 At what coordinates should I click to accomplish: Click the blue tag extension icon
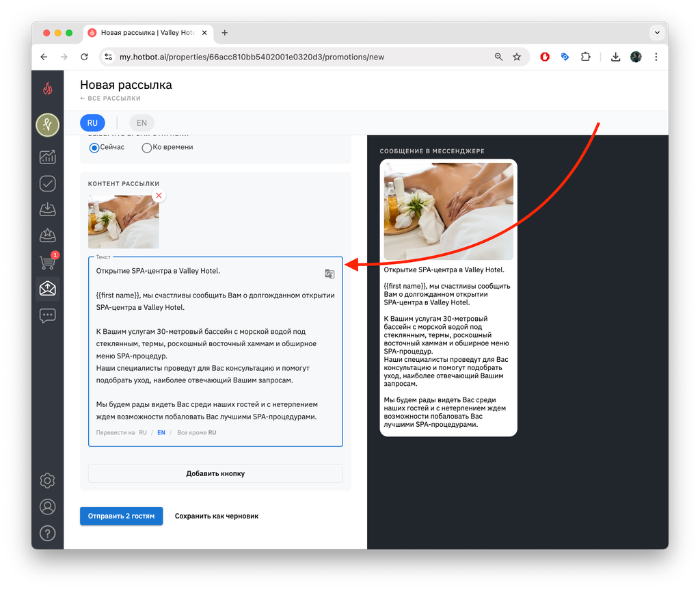[565, 57]
